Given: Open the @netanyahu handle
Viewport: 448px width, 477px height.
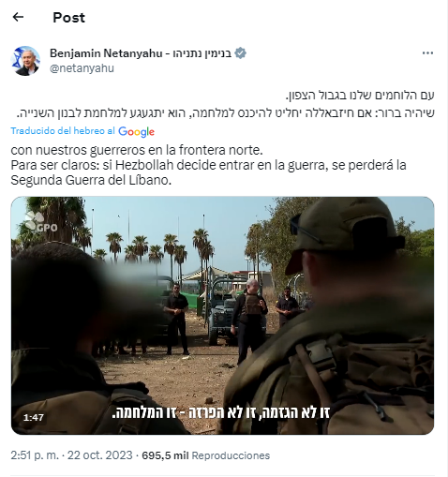Looking at the screenshot, I should [x=82, y=68].
